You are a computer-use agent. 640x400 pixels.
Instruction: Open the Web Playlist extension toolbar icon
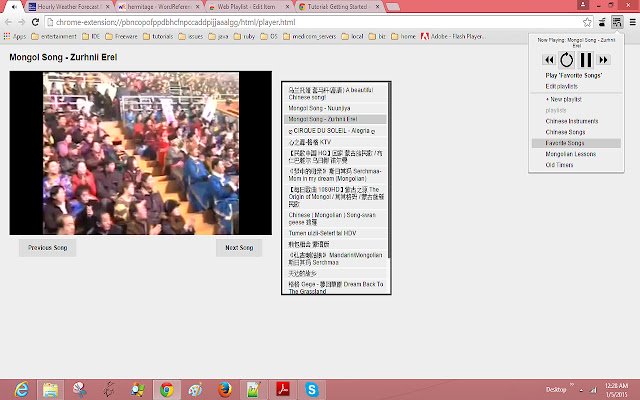pos(617,22)
